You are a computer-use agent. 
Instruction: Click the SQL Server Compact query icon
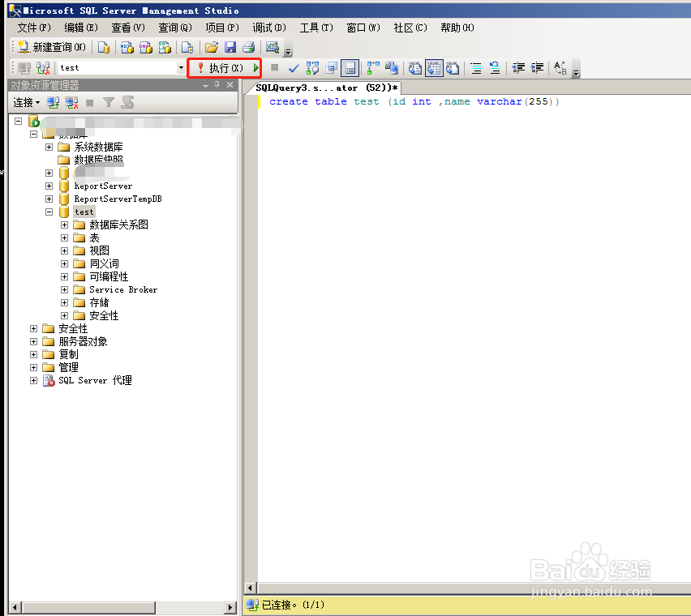coord(187,47)
